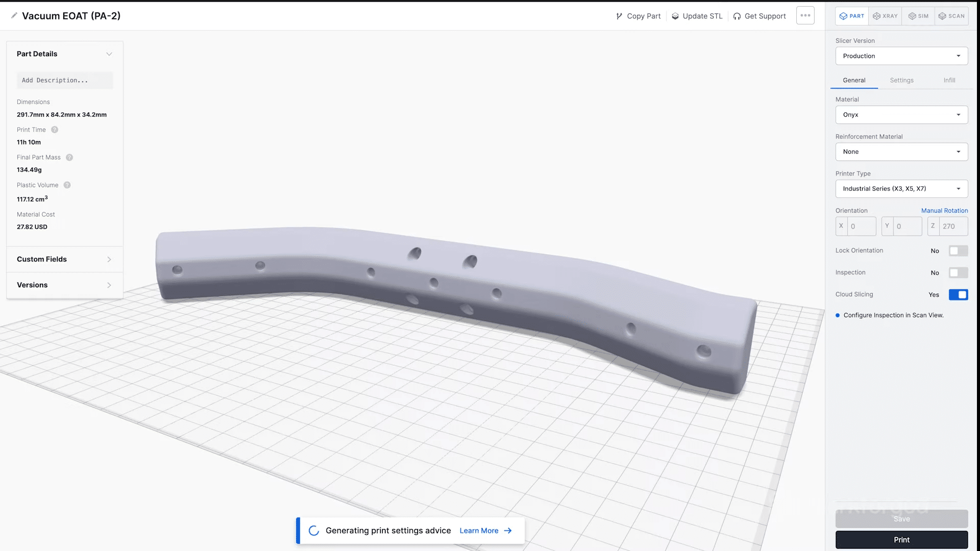Open Get Support via headset icon
This screenshot has width=980, height=551.
point(737,16)
